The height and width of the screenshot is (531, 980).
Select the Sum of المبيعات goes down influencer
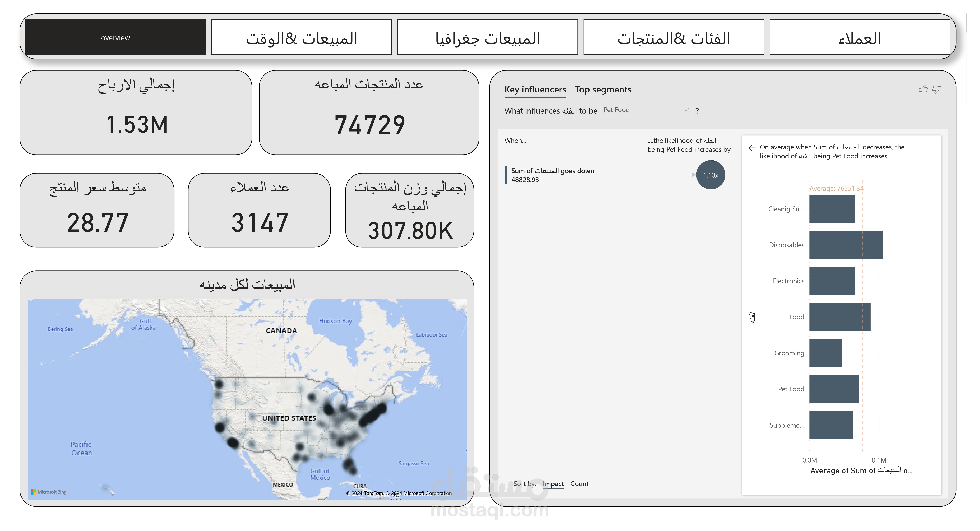point(552,175)
